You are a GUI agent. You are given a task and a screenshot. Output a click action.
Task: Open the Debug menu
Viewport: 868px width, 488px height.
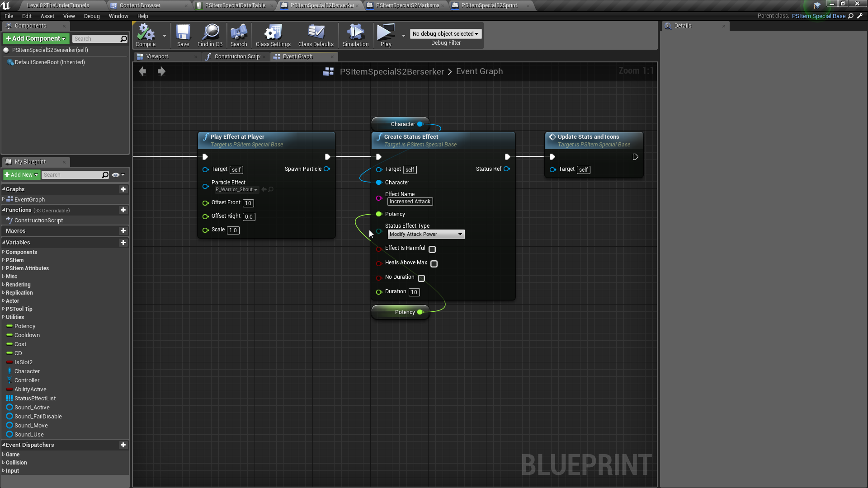click(92, 16)
